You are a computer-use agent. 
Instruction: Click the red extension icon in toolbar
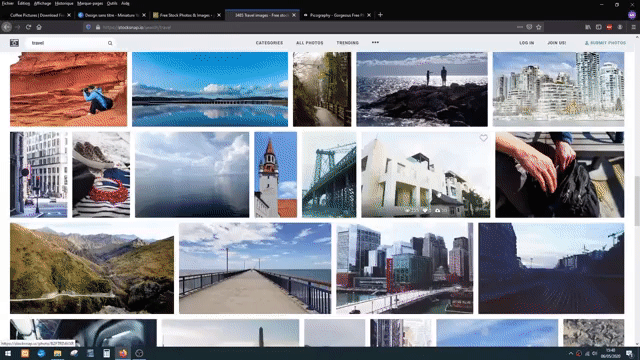click(609, 27)
